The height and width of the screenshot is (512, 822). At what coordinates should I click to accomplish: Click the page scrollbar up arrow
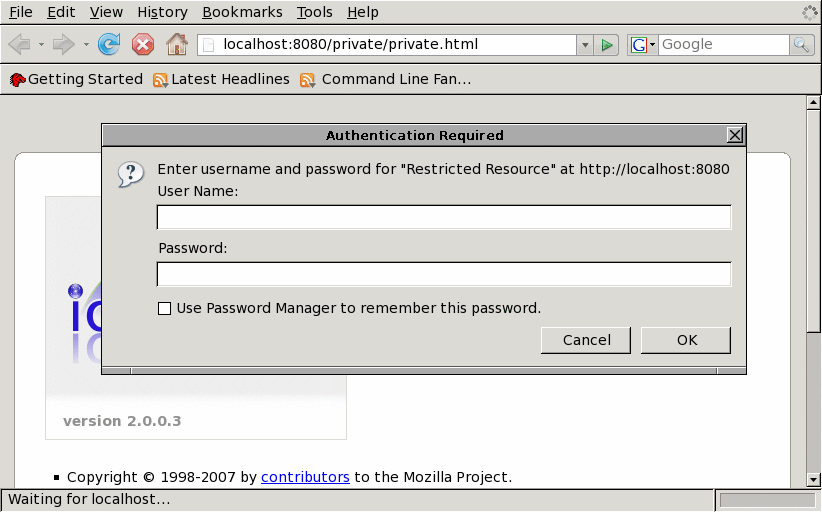813,102
